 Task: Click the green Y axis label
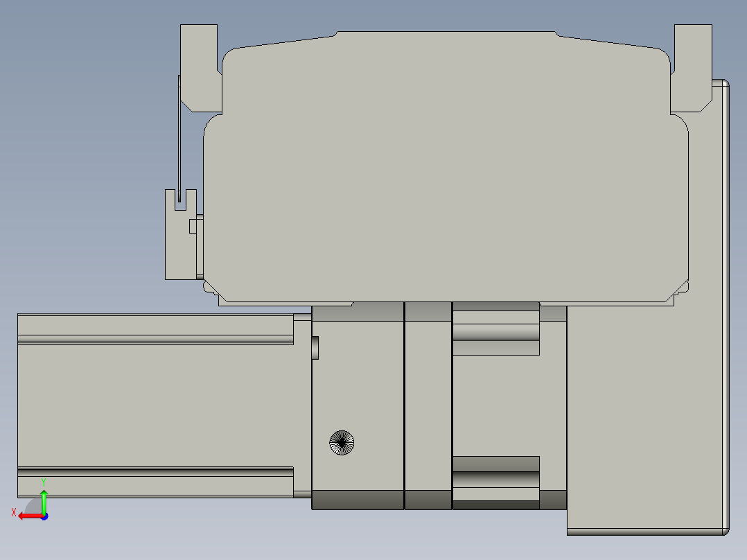coord(44,482)
